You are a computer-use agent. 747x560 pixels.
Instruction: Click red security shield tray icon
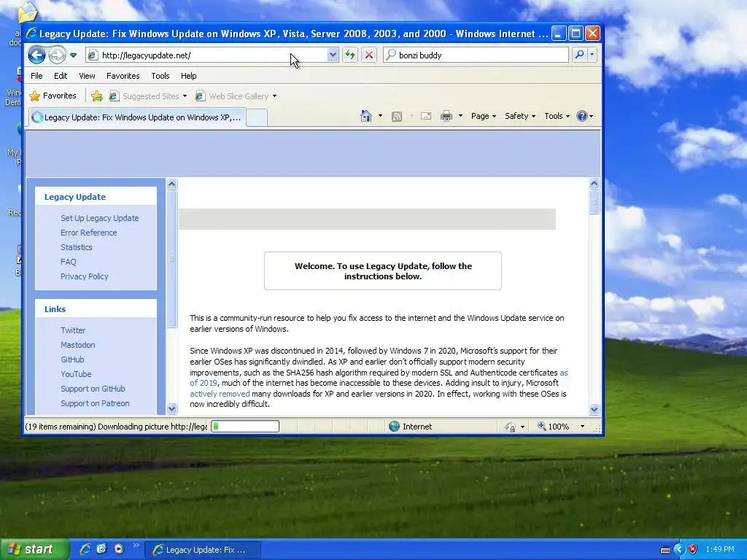[693, 550]
